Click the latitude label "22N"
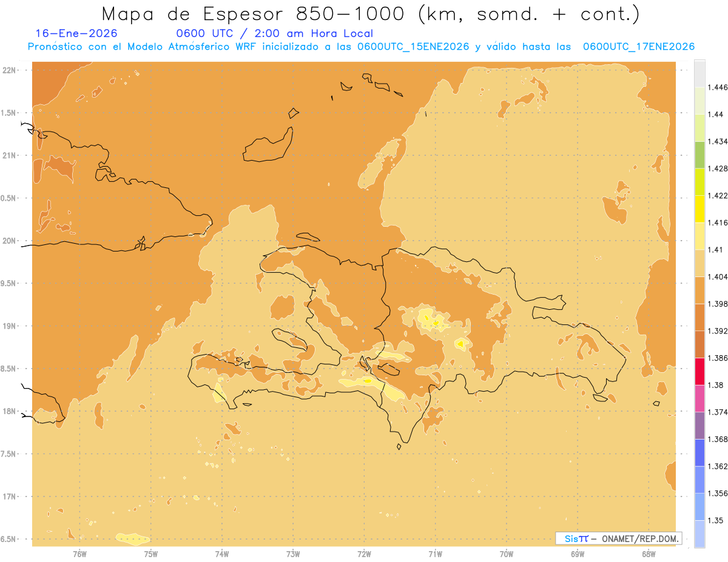This screenshot has height=562, width=728. pos(10,70)
